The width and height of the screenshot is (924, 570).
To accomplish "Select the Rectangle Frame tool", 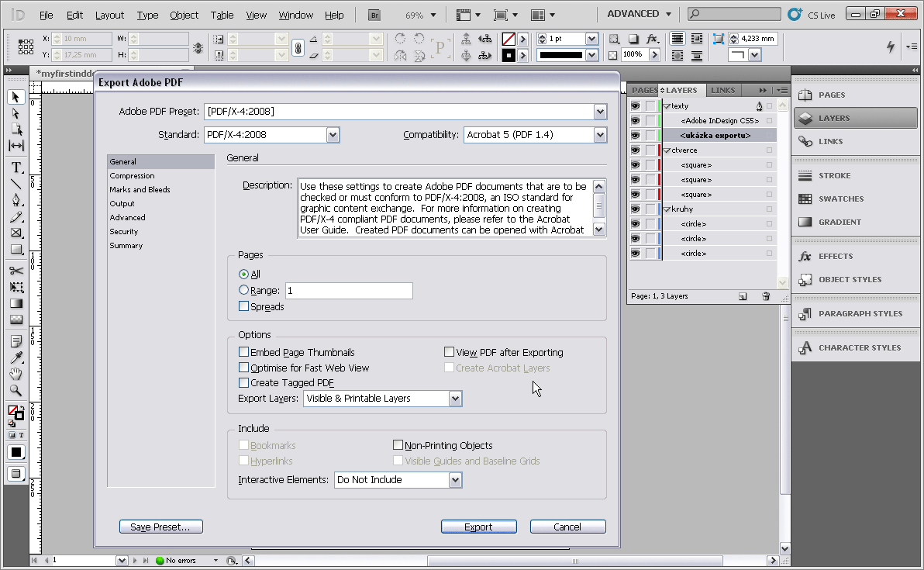I will (x=16, y=233).
